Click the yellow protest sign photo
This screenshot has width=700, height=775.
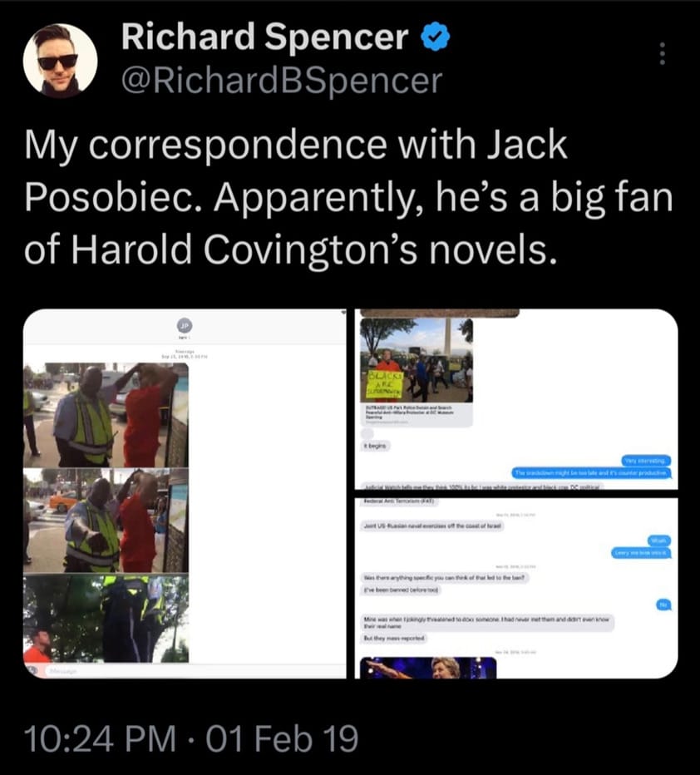(417, 360)
